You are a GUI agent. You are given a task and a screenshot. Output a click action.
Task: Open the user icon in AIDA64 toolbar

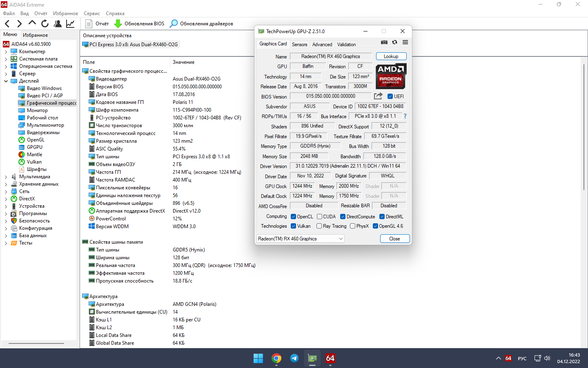click(x=58, y=24)
